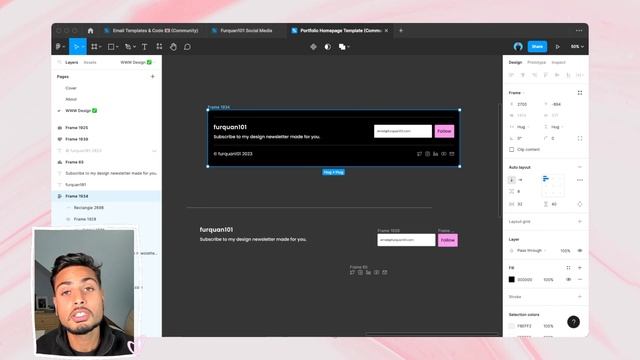Open the zoom level 50% dropdown
640x360 pixels.
point(577,47)
